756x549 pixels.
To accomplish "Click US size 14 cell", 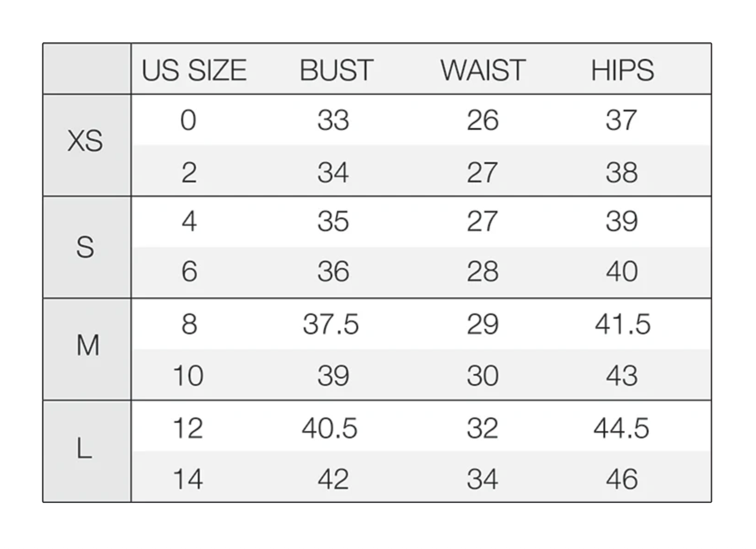I will tap(188, 479).
